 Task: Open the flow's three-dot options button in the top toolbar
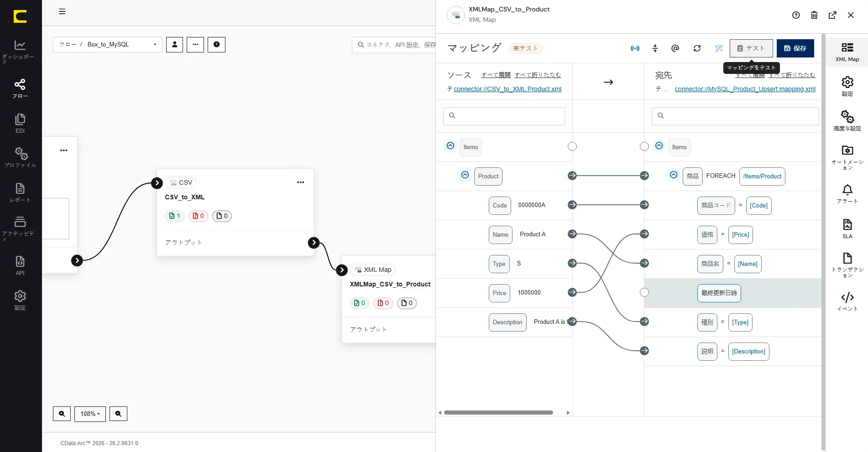click(x=195, y=45)
